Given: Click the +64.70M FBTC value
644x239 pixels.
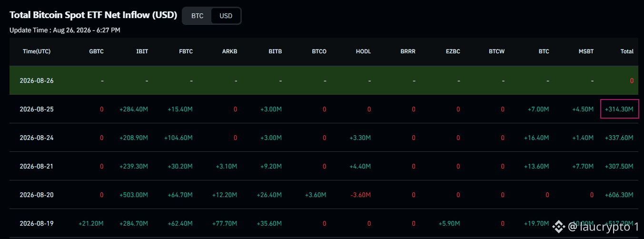Looking at the screenshot, I should 180,195.
